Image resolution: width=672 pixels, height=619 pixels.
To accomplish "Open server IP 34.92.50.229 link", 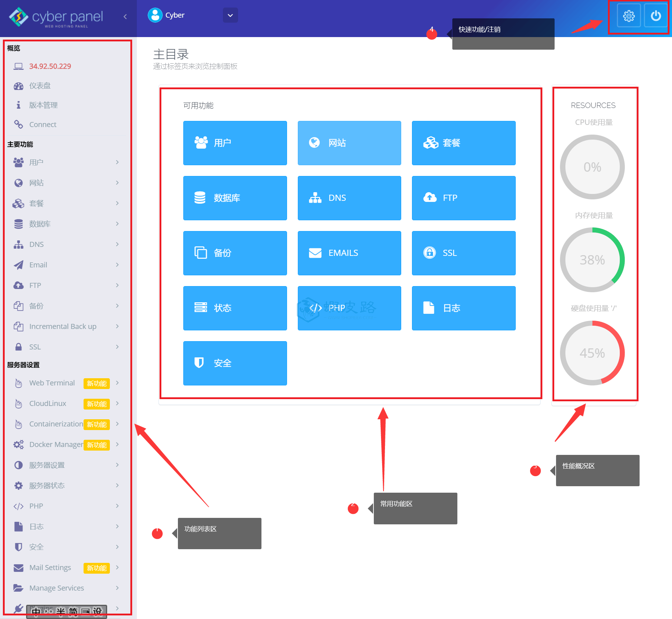I will 50,66.
